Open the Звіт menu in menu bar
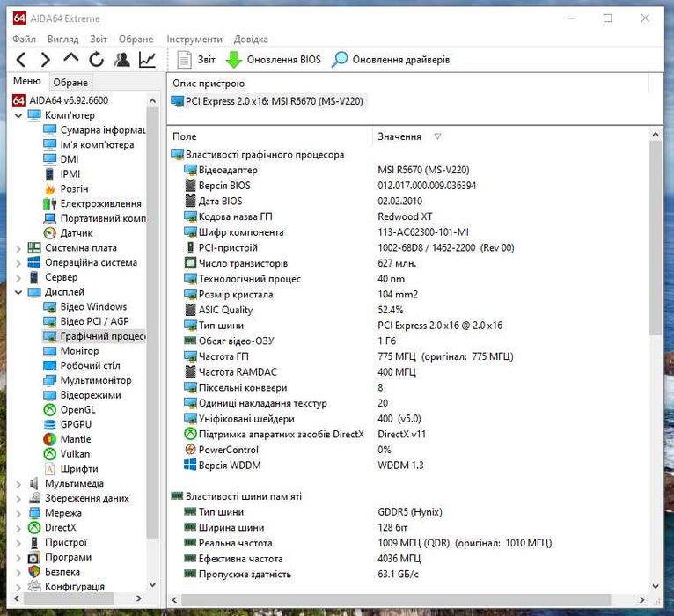Viewport: 674px width, 616px height. [99, 39]
